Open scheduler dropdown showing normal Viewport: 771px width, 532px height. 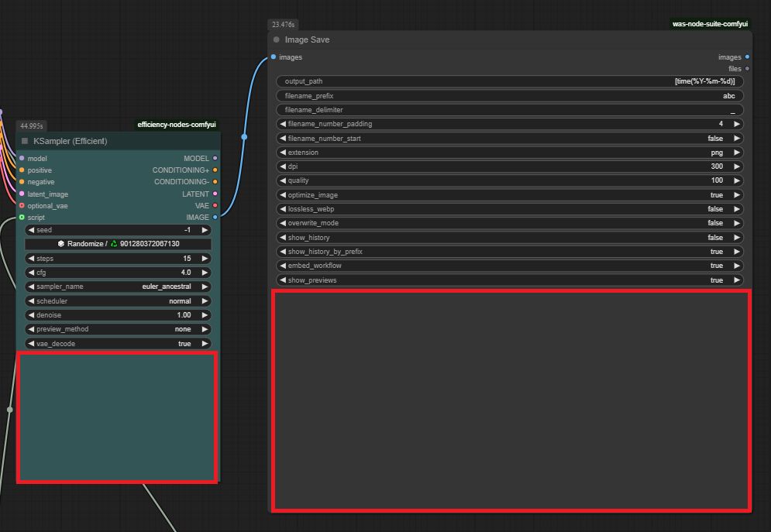[118, 300]
